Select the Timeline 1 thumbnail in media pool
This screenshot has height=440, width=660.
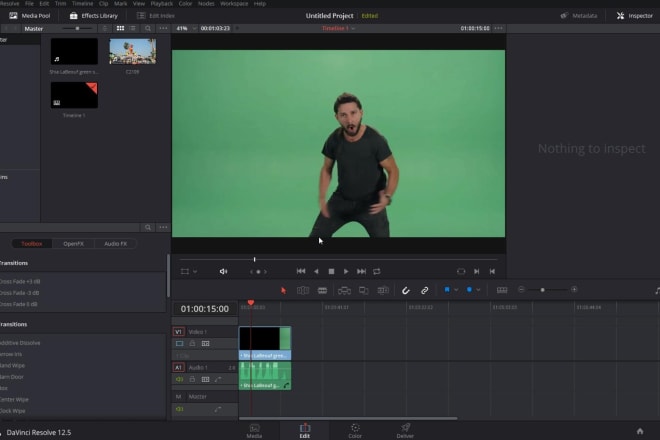(x=74, y=95)
